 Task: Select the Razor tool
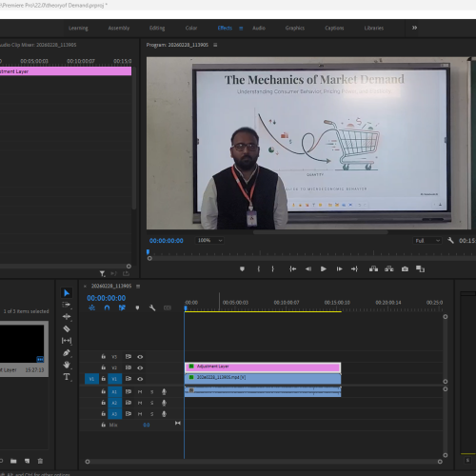67,328
